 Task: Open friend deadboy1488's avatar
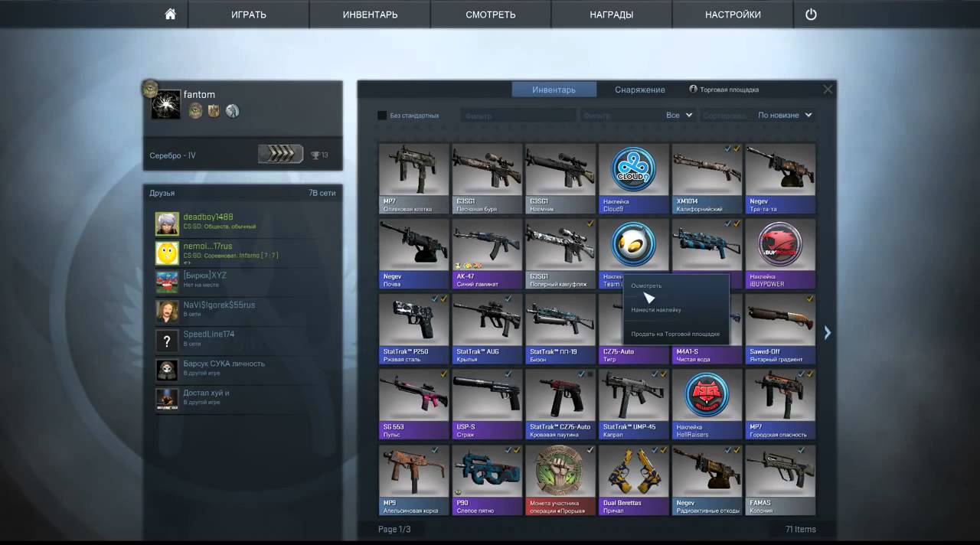pyautogui.click(x=167, y=224)
